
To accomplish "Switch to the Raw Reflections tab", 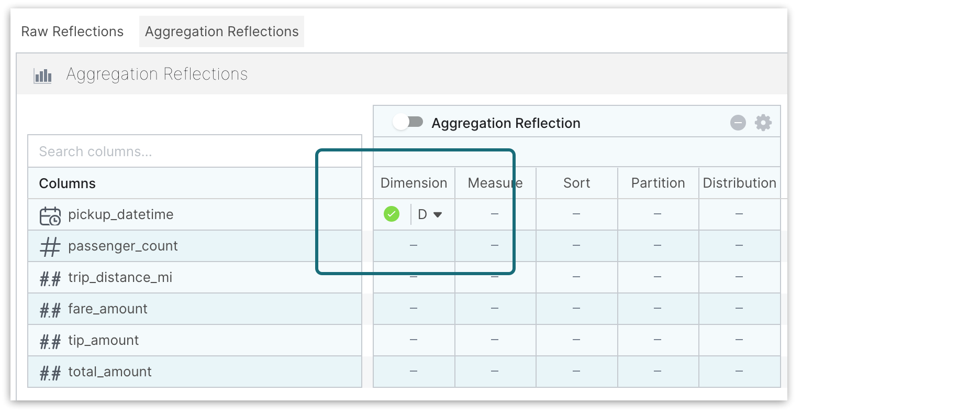I will pyautogui.click(x=72, y=31).
